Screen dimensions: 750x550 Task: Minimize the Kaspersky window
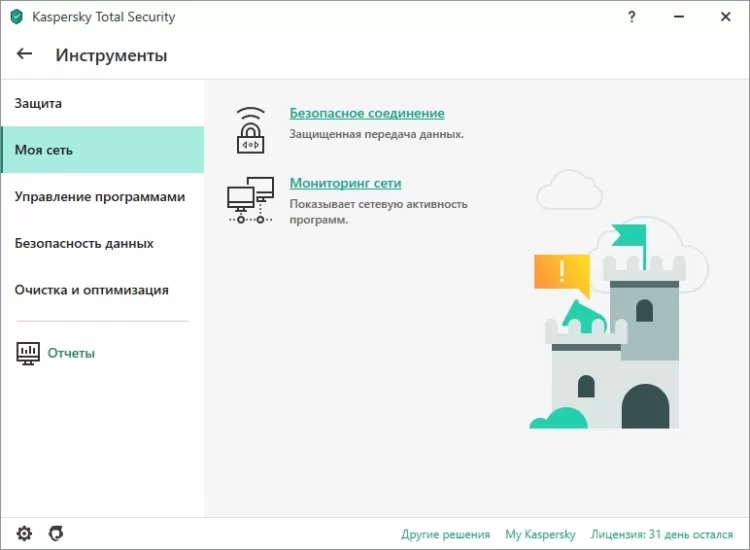coord(679,17)
